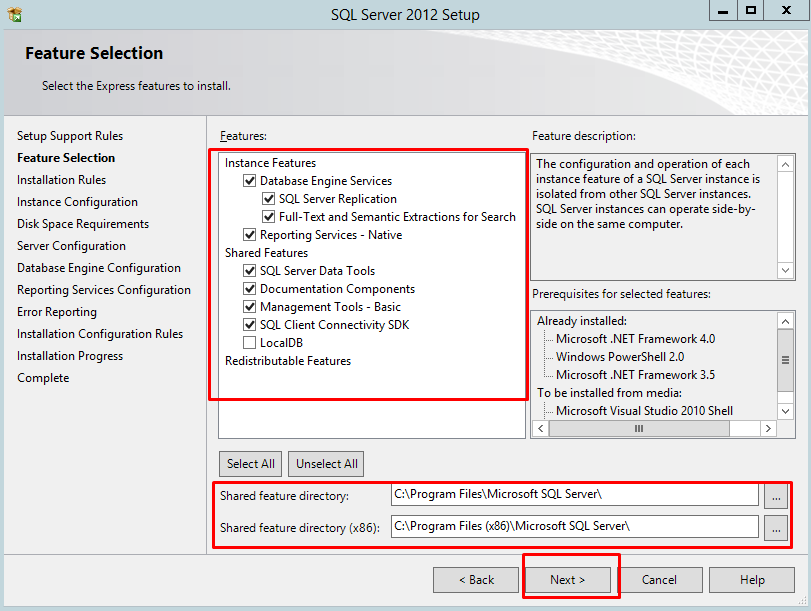Select the Instance Features heading
Screen dimensions: 811x611
pyautogui.click(x=270, y=163)
